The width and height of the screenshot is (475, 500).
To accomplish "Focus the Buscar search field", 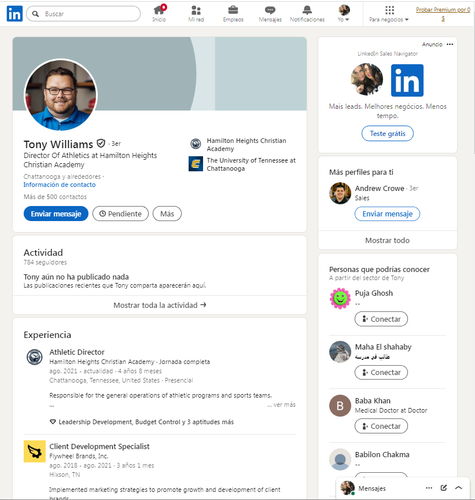I will click(x=83, y=14).
